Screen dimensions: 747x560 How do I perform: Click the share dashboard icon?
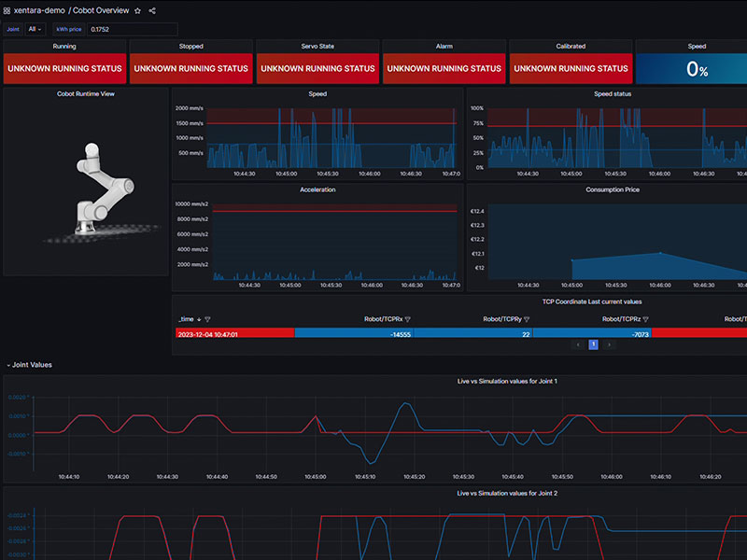point(152,10)
